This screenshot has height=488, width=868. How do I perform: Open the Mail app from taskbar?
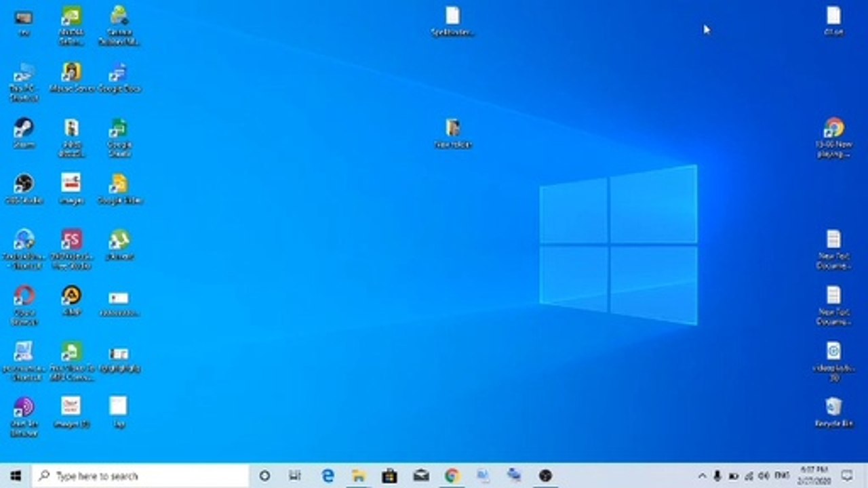(420, 476)
